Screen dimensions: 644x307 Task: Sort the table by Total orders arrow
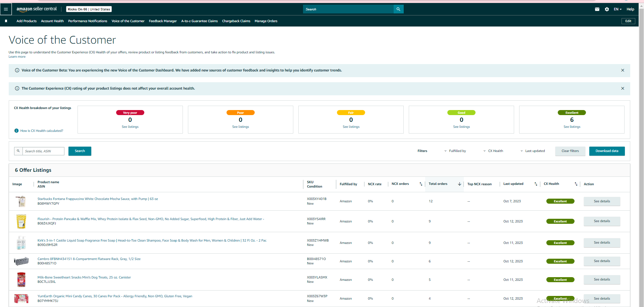459,184
